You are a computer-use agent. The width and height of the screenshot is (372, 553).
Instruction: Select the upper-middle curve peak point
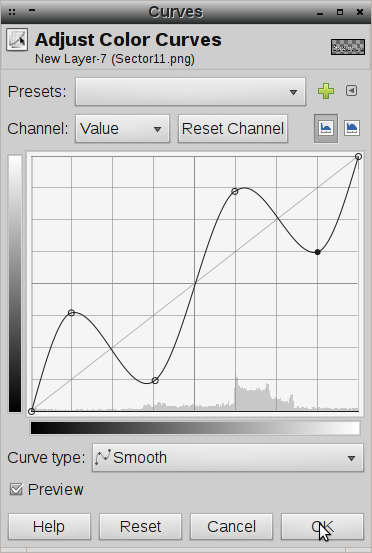tap(235, 192)
